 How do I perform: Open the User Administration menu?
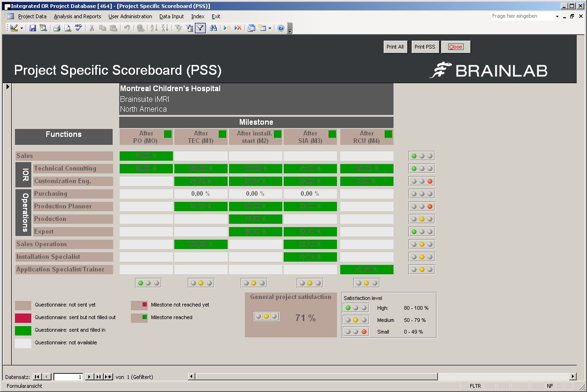point(130,16)
